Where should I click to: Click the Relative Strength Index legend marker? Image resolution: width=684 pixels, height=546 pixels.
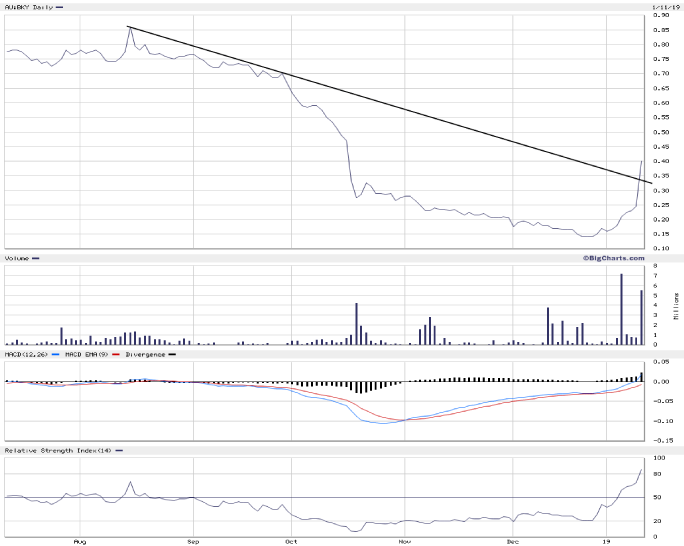pyautogui.click(x=120, y=451)
